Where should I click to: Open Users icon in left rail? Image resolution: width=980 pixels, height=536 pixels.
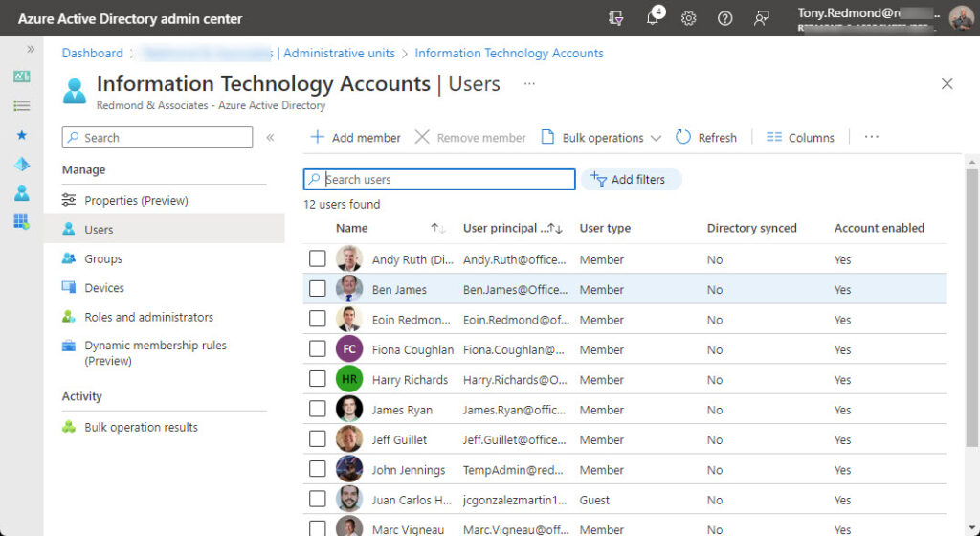click(x=22, y=193)
